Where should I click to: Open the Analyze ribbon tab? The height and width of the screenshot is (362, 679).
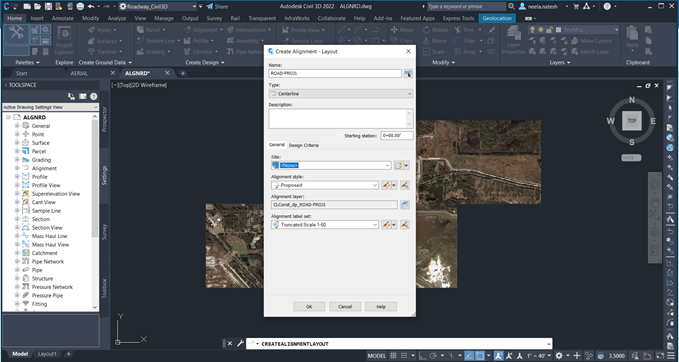(x=117, y=18)
